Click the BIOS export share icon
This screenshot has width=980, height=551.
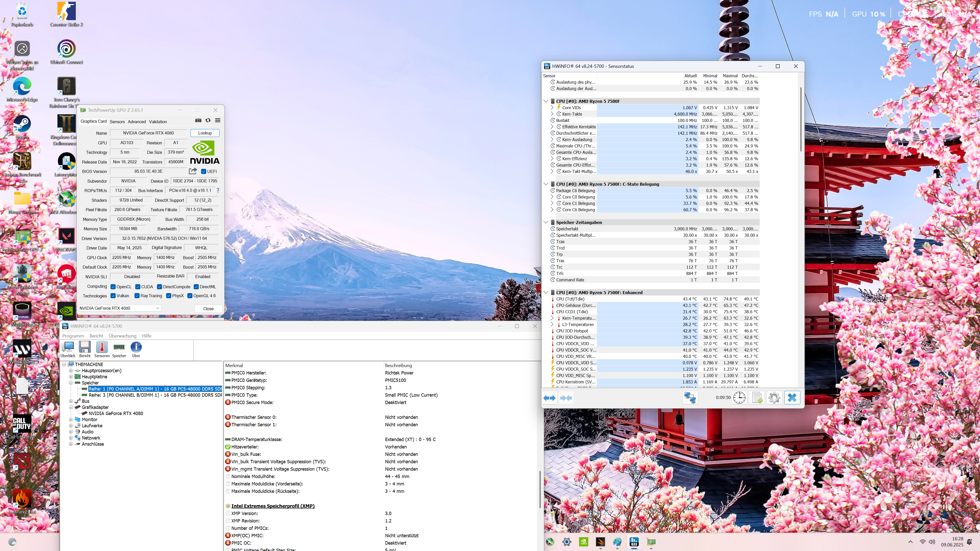pos(193,171)
